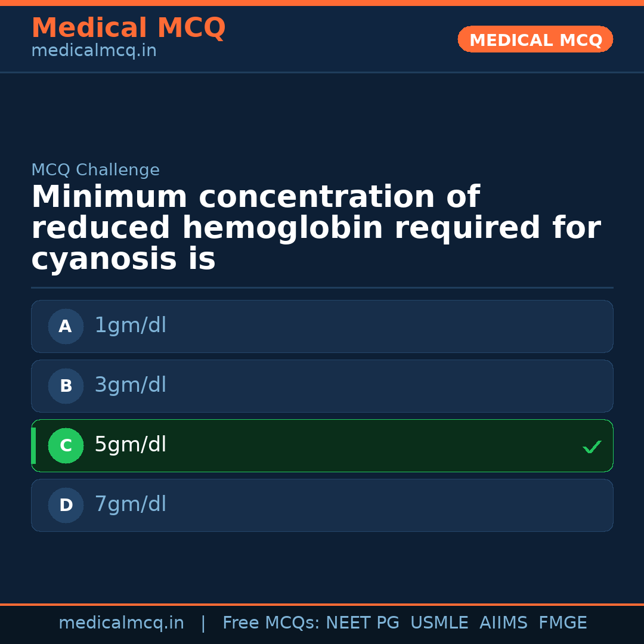Click the green checkmark on the correct answer
The height and width of the screenshot is (644, 644).
592,447
